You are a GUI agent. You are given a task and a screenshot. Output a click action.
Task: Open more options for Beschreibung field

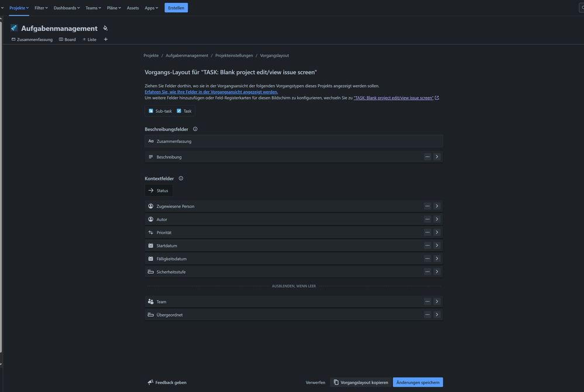[x=427, y=157]
